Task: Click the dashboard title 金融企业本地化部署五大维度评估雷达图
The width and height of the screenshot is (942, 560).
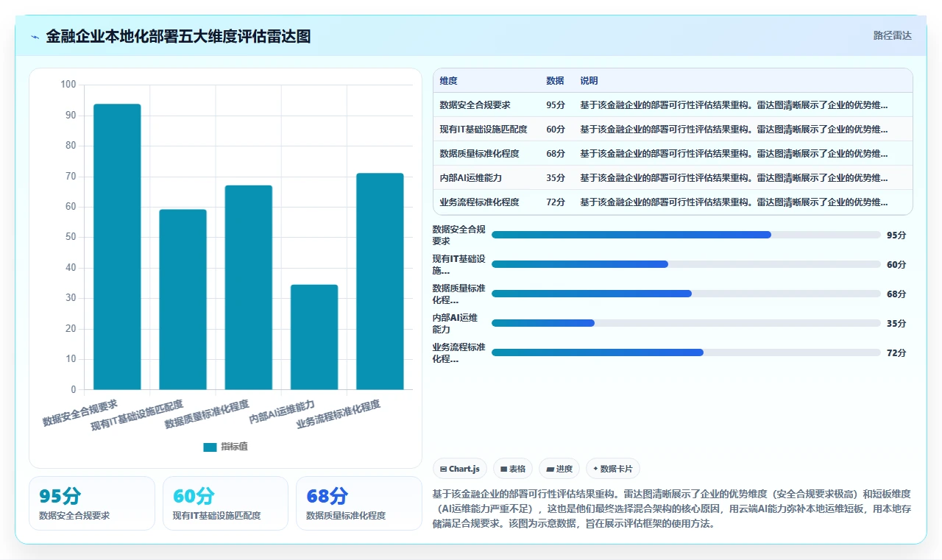Action: coord(178,37)
